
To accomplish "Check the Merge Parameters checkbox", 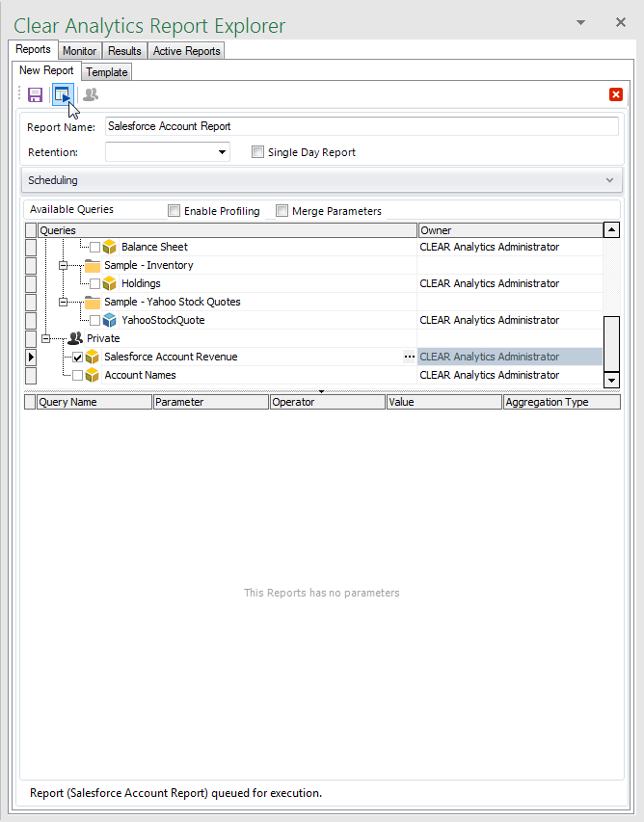I will pyautogui.click(x=282, y=211).
